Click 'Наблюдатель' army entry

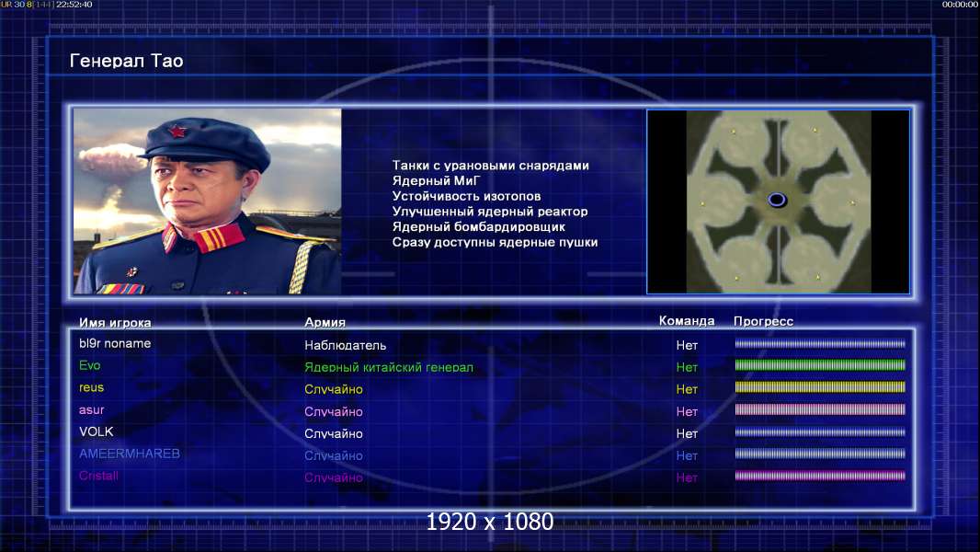(345, 345)
